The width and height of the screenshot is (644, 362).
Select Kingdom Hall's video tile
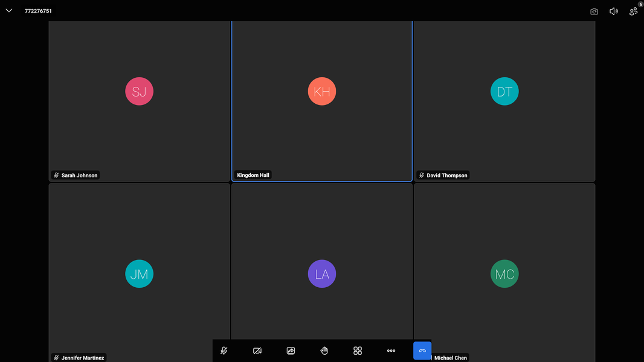[322, 101]
